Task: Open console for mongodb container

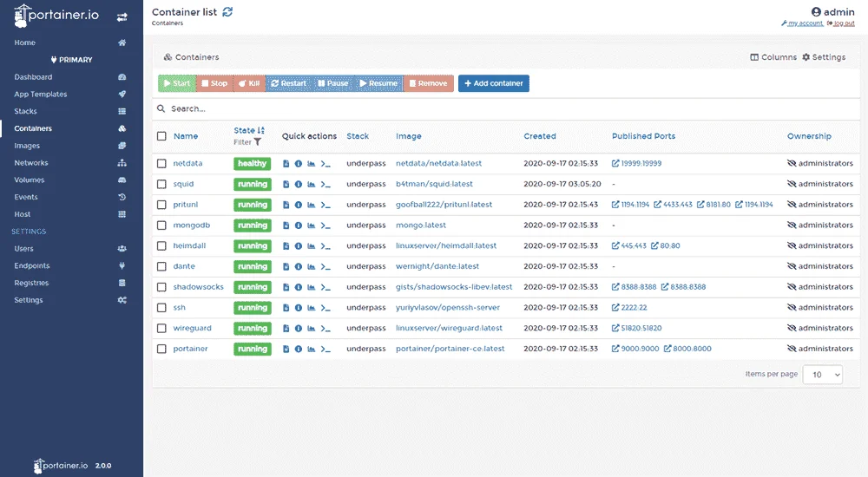Action: (325, 225)
